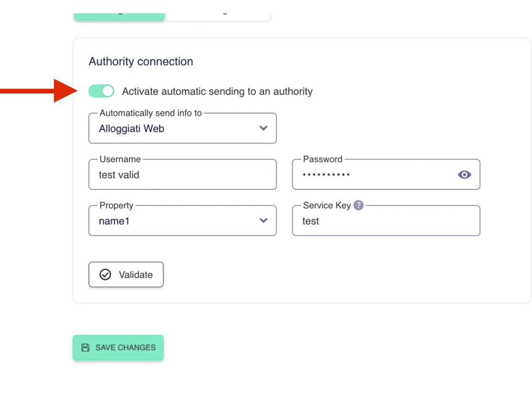Open the Property select box showing name1
The width and height of the screenshot is (532, 394).
177,221
